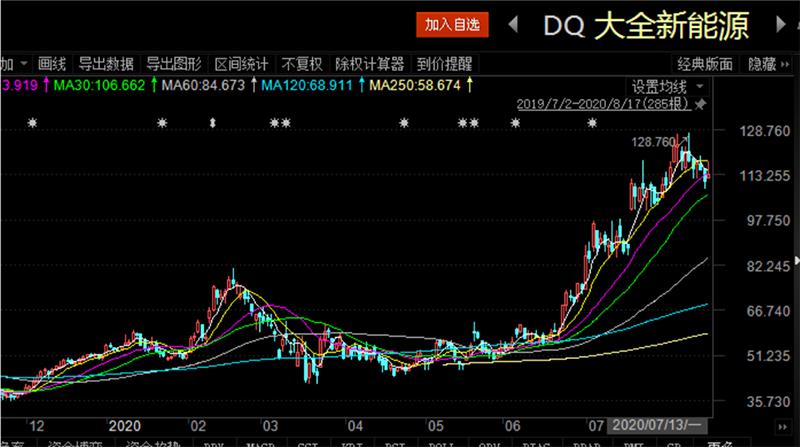The height and width of the screenshot is (448, 800).
Task: Click the 128.760 price axis label
Action: [x=764, y=131]
